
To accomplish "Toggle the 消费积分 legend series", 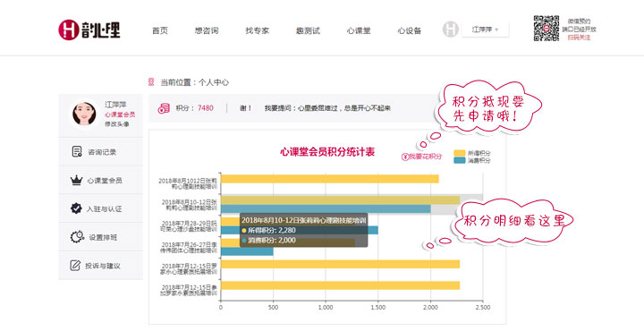I will (x=472, y=160).
